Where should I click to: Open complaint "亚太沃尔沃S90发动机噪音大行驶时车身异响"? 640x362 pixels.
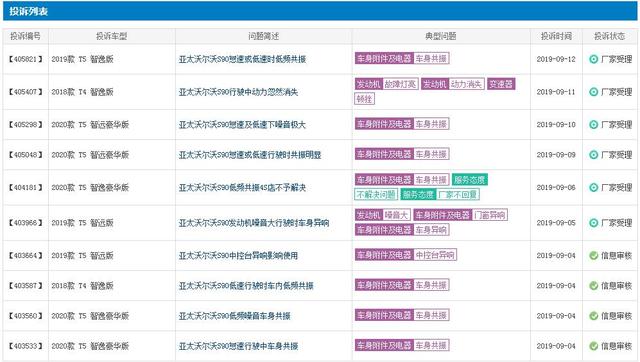click(253, 223)
